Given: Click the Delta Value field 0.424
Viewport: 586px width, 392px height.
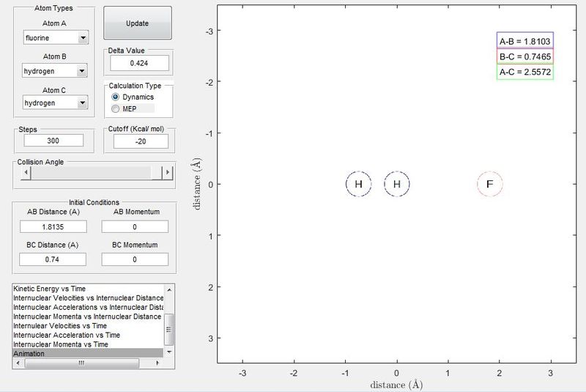Looking at the screenshot, I should [139, 63].
